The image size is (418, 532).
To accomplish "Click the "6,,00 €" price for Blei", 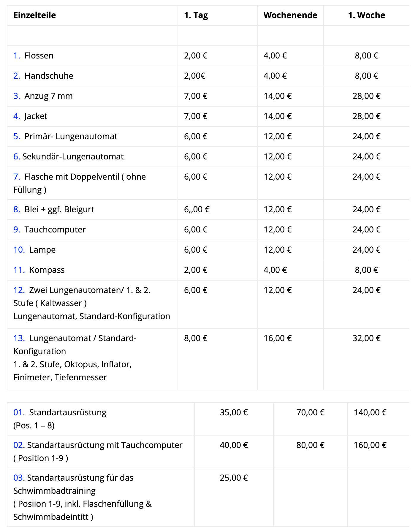I will (197, 210).
